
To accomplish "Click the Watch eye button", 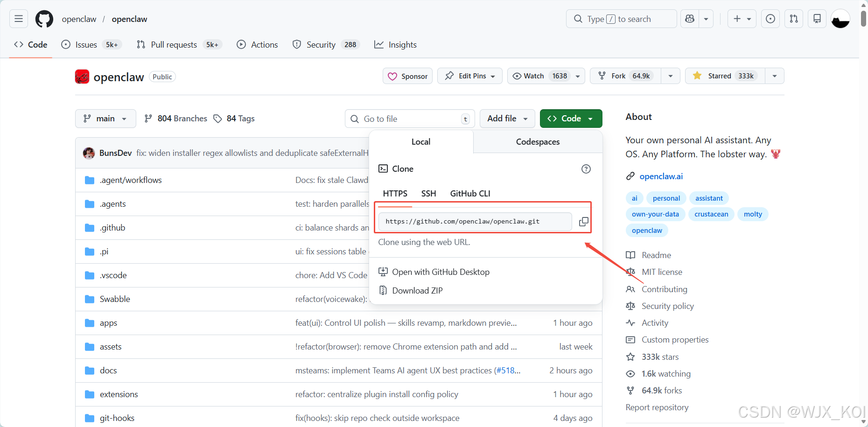I will click(540, 76).
